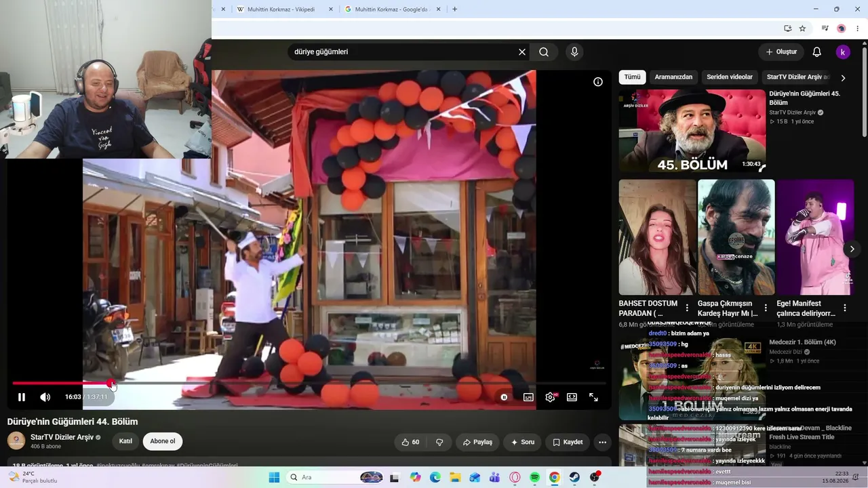Save video with Kaydet button
The width and height of the screenshot is (868, 488).
[568, 442]
